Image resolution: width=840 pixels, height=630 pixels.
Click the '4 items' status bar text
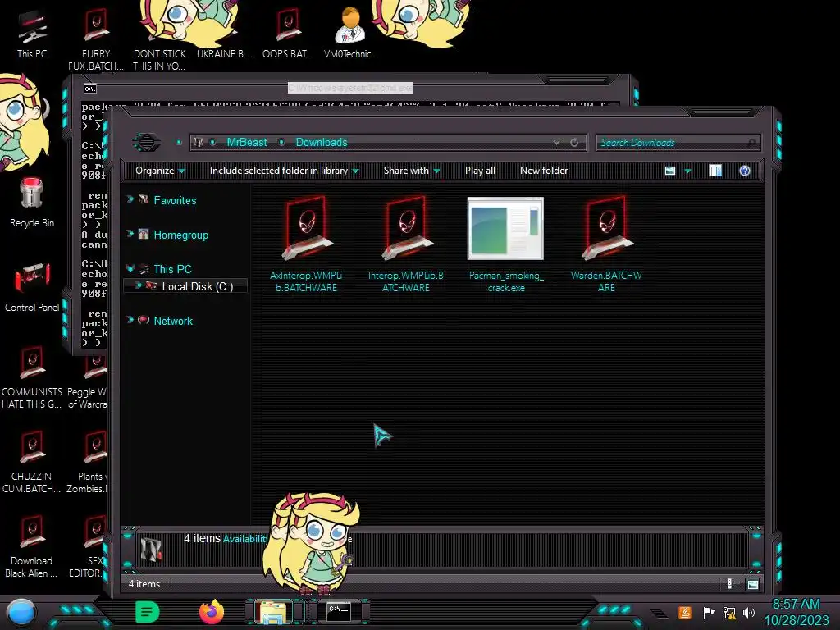click(x=144, y=584)
